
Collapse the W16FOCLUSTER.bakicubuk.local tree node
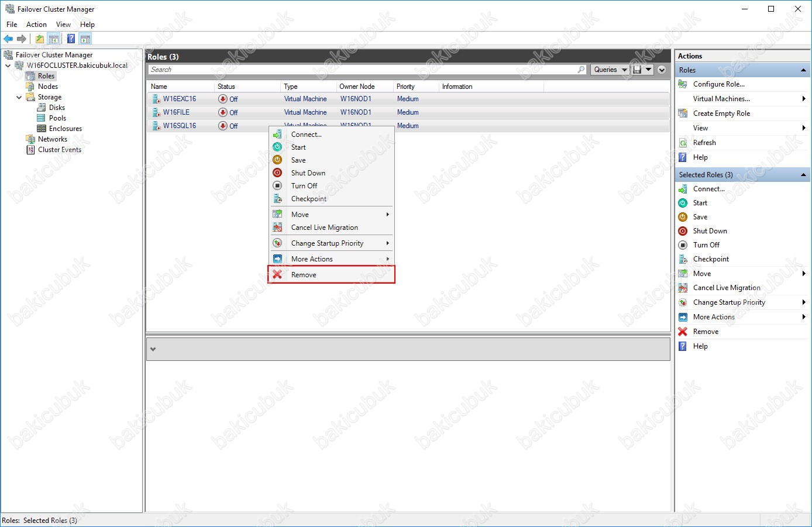pos(8,66)
